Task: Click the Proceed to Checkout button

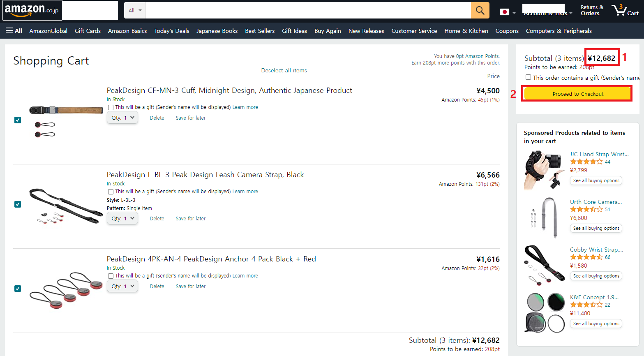Action: (578, 94)
